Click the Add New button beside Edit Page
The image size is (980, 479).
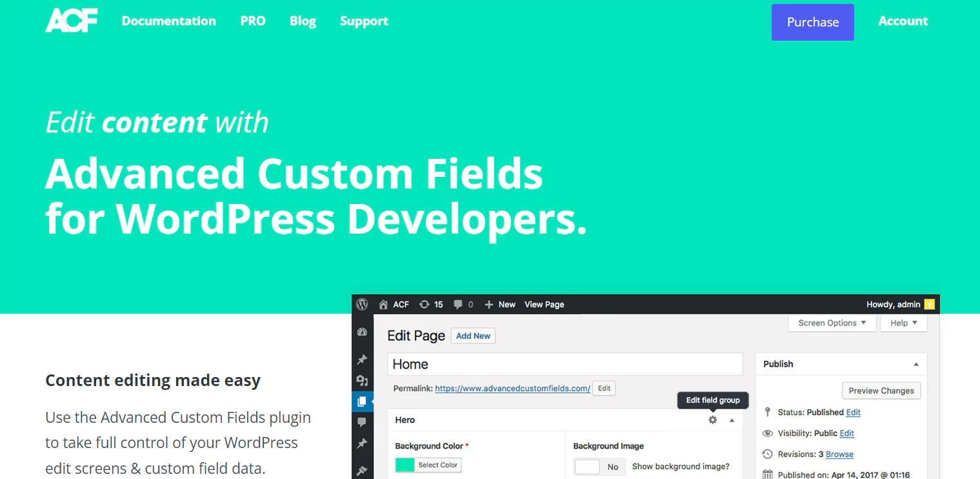473,336
